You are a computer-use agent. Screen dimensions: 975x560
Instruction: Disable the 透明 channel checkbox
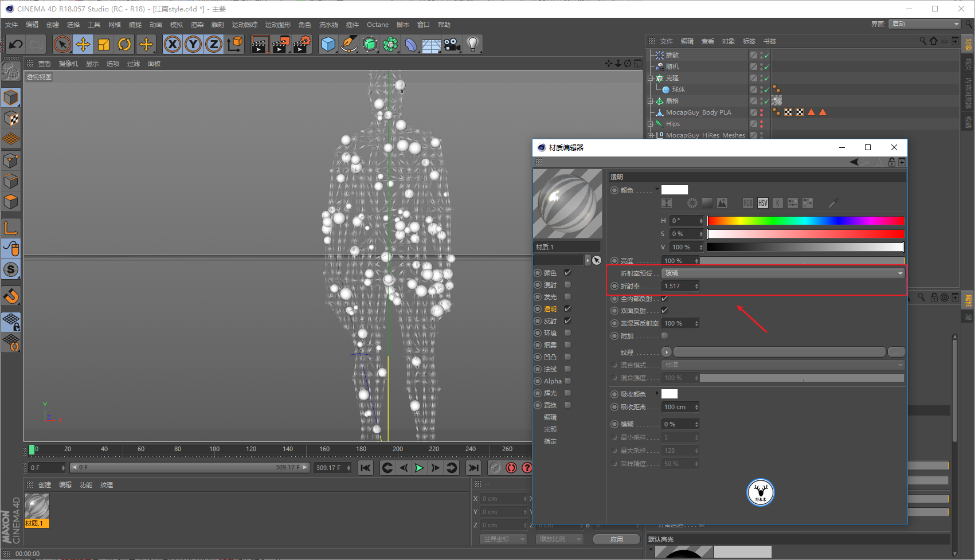point(567,308)
